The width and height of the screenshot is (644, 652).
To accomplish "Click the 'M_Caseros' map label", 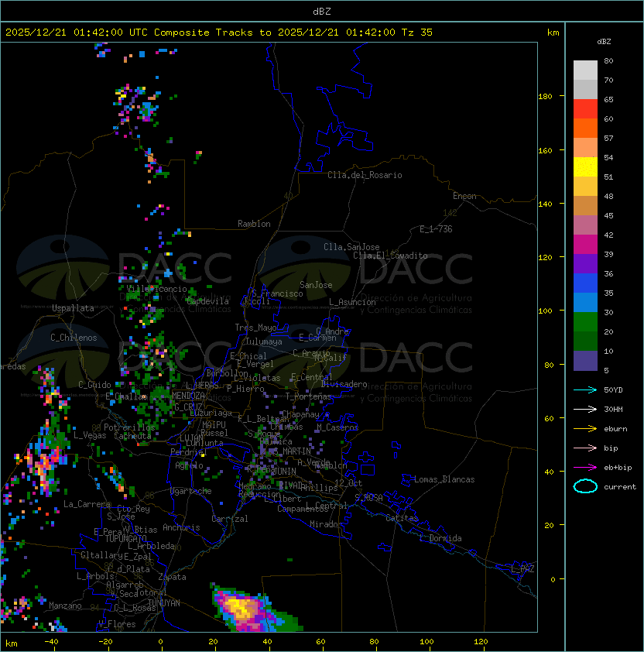I will [x=337, y=427].
